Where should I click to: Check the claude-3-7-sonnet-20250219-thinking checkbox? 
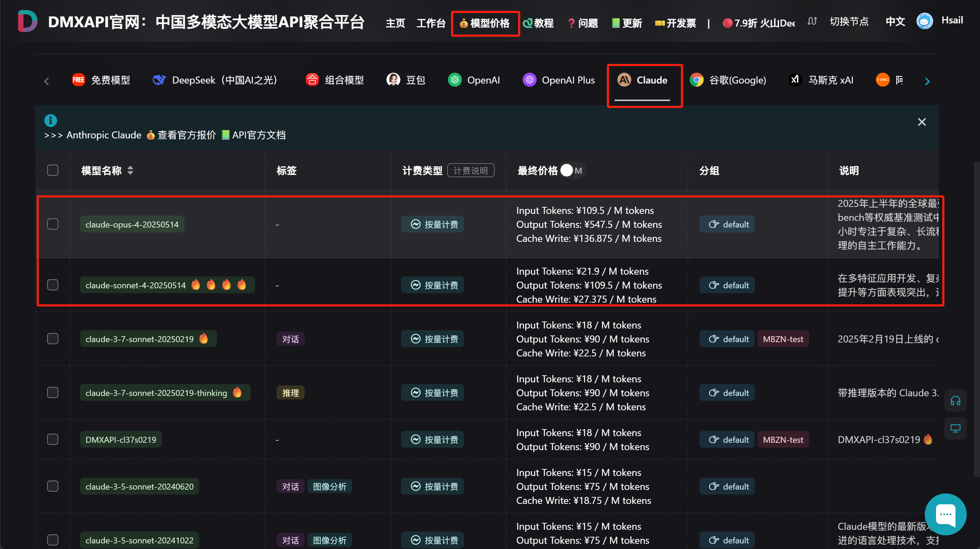[53, 393]
